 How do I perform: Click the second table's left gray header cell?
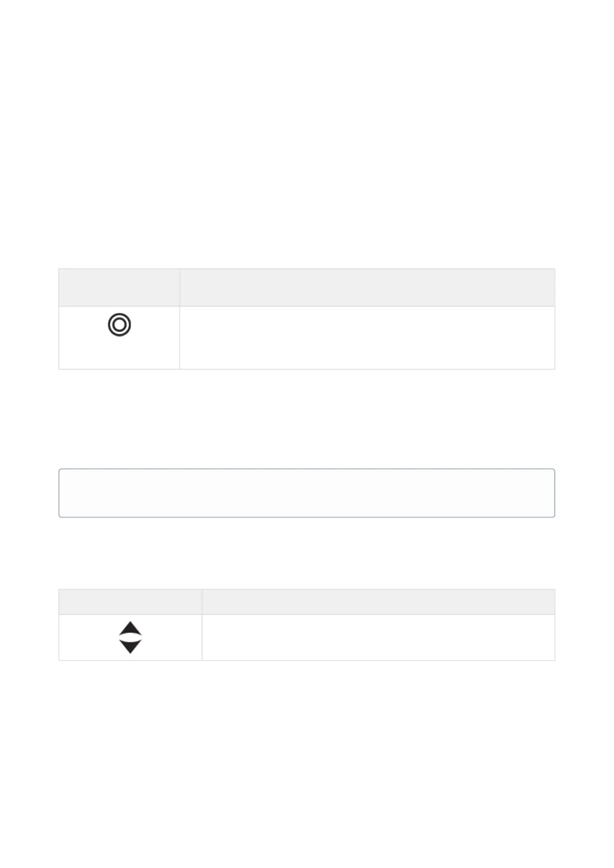pos(130,602)
